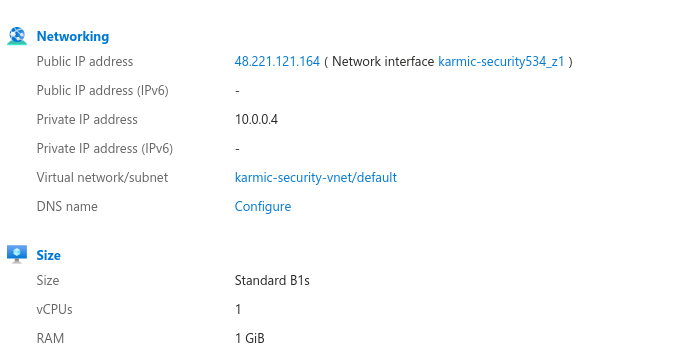This screenshot has height=361, width=694.
Task: Click the DNS name label
Action: (x=67, y=207)
